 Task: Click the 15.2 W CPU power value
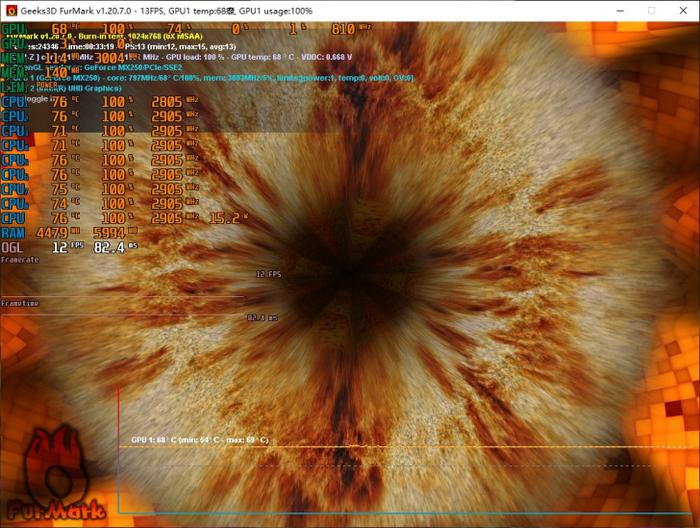pos(228,218)
